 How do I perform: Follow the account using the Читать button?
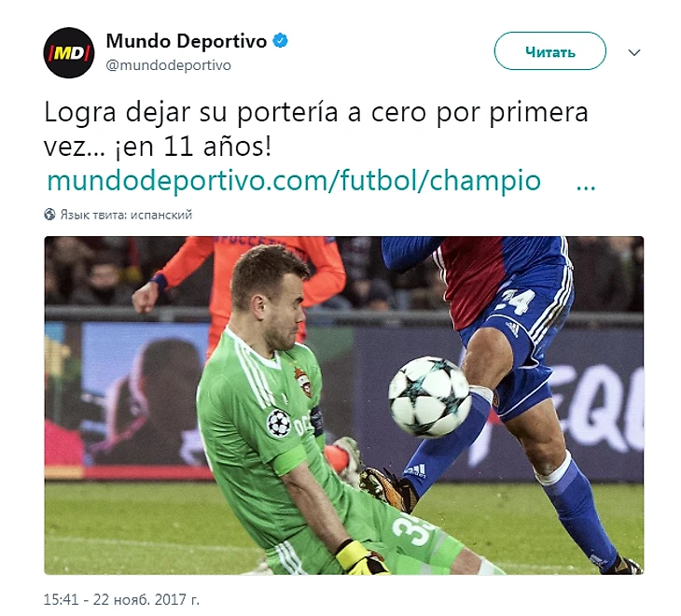pos(549,50)
